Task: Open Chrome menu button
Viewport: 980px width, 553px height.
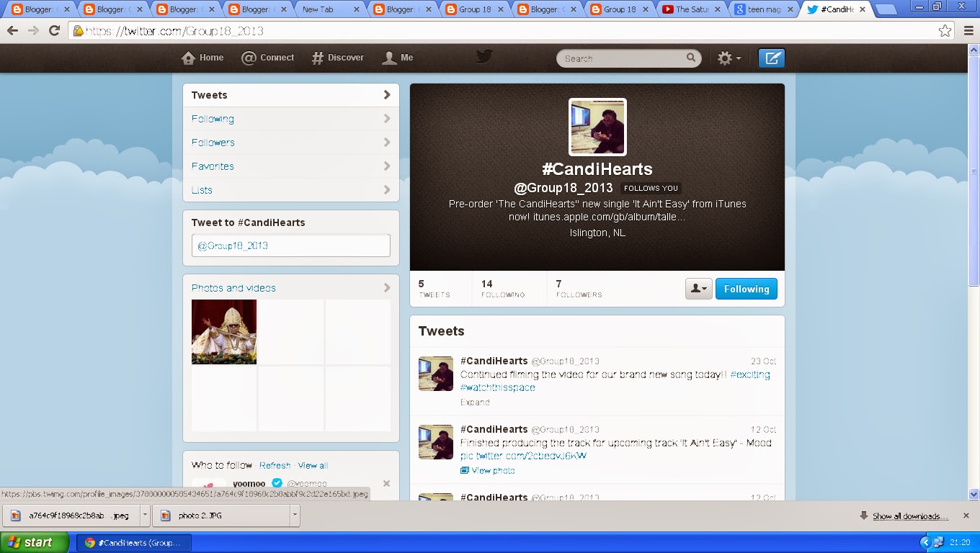Action: 968,31
